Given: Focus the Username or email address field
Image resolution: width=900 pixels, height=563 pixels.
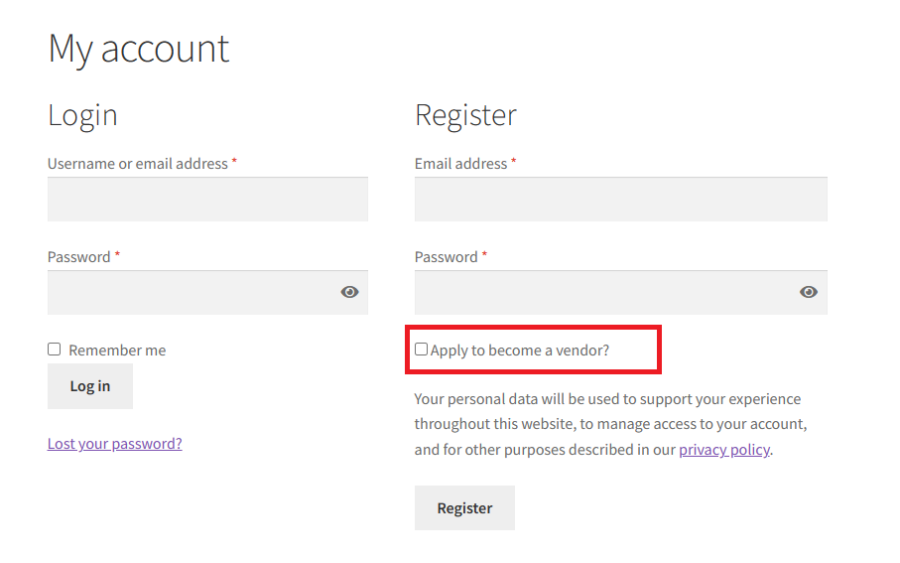Looking at the screenshot, I should pyautogui.click(x=207, y=199).
